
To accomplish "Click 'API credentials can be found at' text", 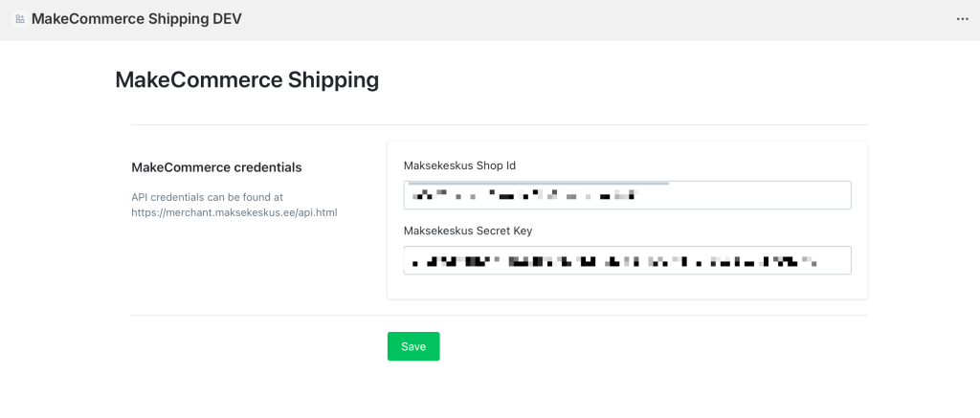I will [x=207, y=197].
